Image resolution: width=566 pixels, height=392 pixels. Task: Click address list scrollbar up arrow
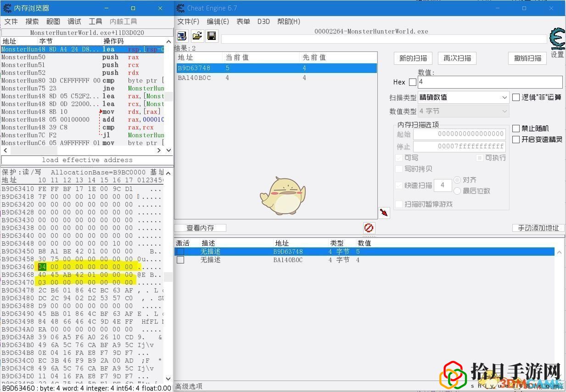(x=559, y=252)
